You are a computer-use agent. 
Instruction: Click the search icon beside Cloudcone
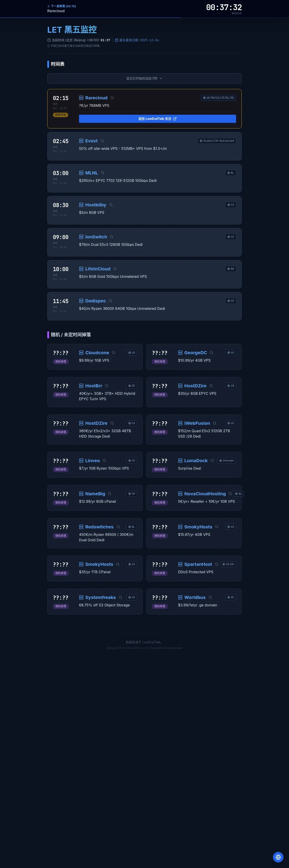[114, 352]
